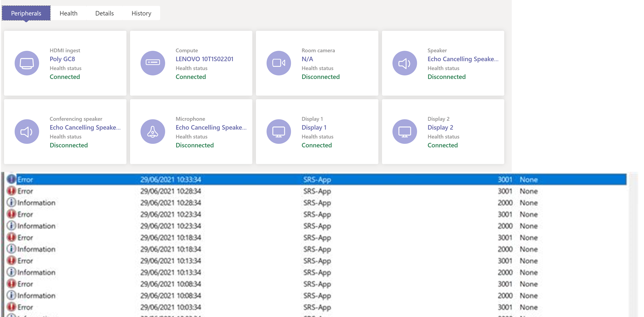Click the info icon of the 10:28:34 Information row

coord(11,203)
